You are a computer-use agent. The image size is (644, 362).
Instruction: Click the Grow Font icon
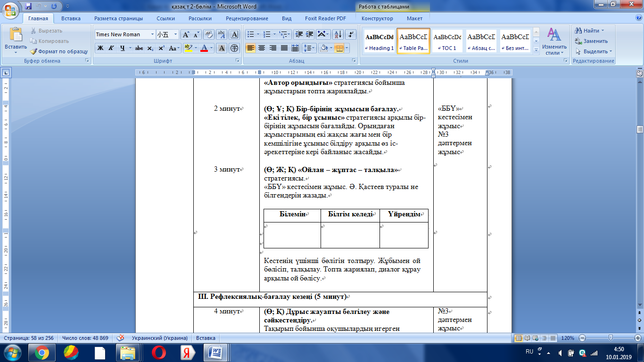[x=186, y=34]
